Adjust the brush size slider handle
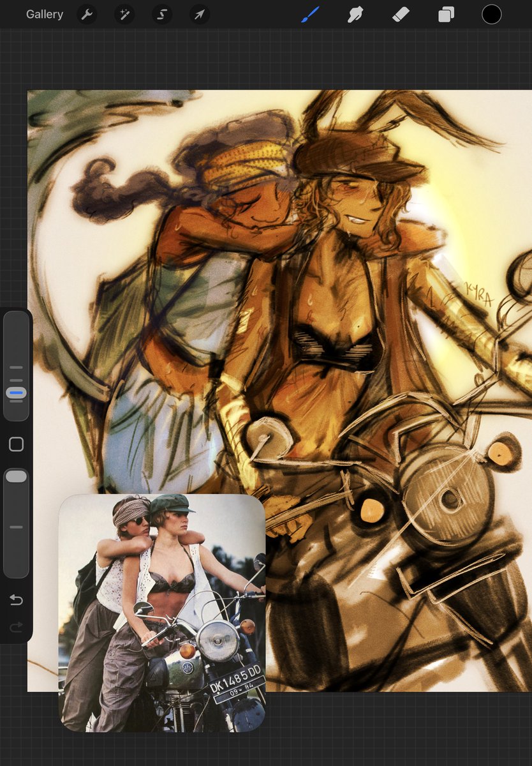Screen dimensions: 532x766 (16, 393)
